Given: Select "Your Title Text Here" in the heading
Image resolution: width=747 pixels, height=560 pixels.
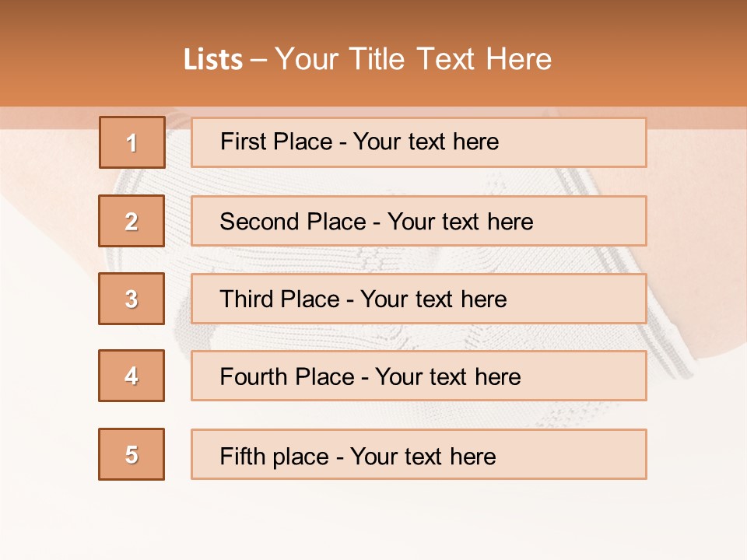Looking at the screenshot, I should [x=413, y=59].
